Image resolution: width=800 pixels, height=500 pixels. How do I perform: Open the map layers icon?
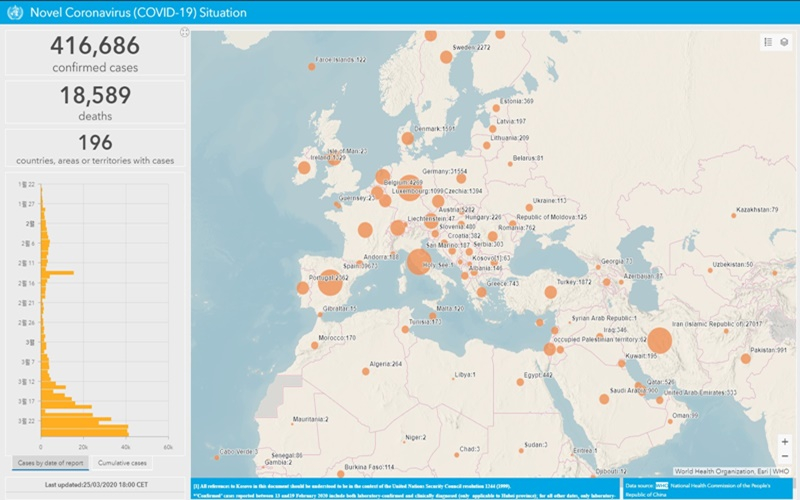[x=785, y=42]
